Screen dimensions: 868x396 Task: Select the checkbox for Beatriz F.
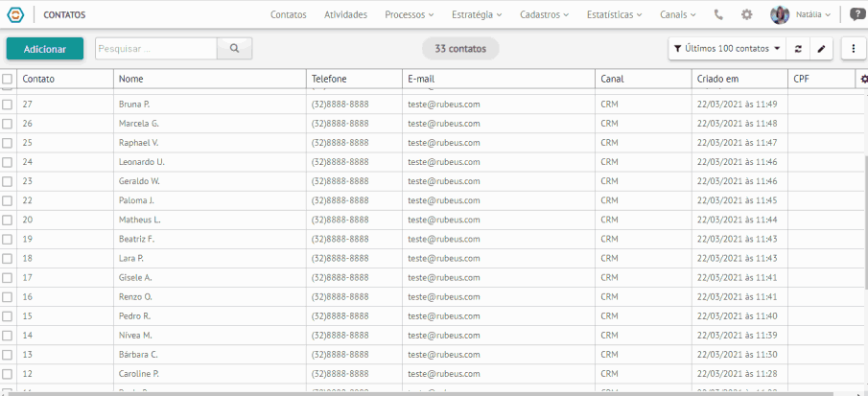(x=7, y=239)
